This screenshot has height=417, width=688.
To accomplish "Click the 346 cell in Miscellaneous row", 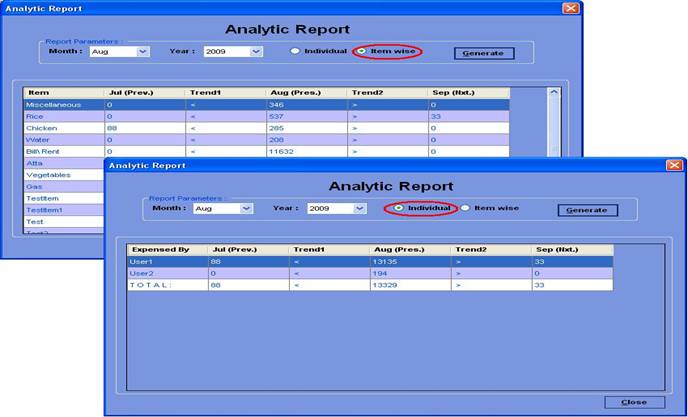I will 307,105.
